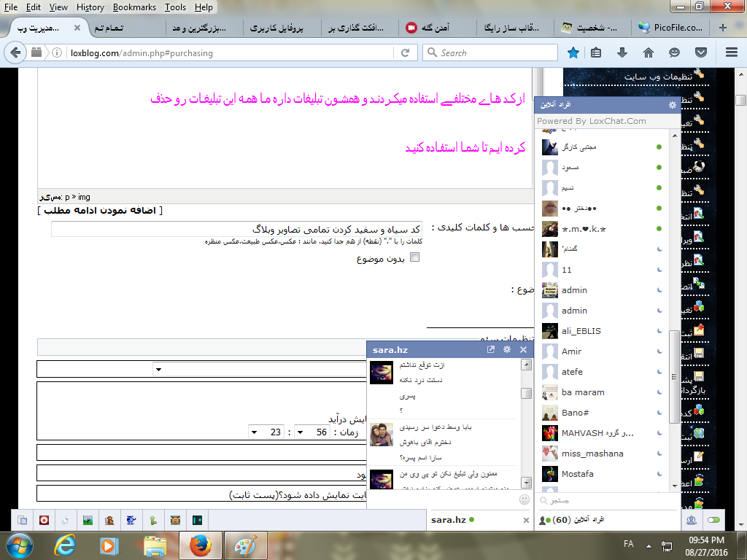Click the sara.hz chat scrollbar down arrow
The width and height of the screenshot is (747, 560).
[x=526, y=483]
